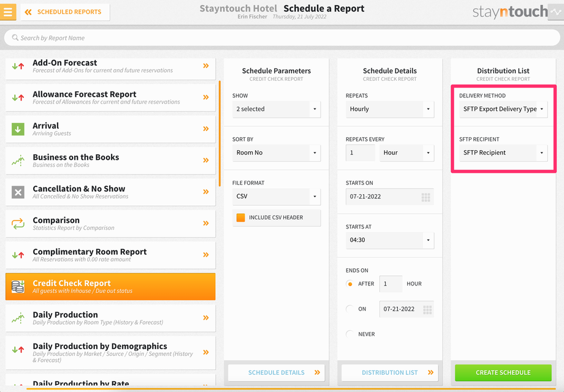Open the Repeats Every Hour unit dropdown
Screen dimensions: 564x392
(406, 153)
